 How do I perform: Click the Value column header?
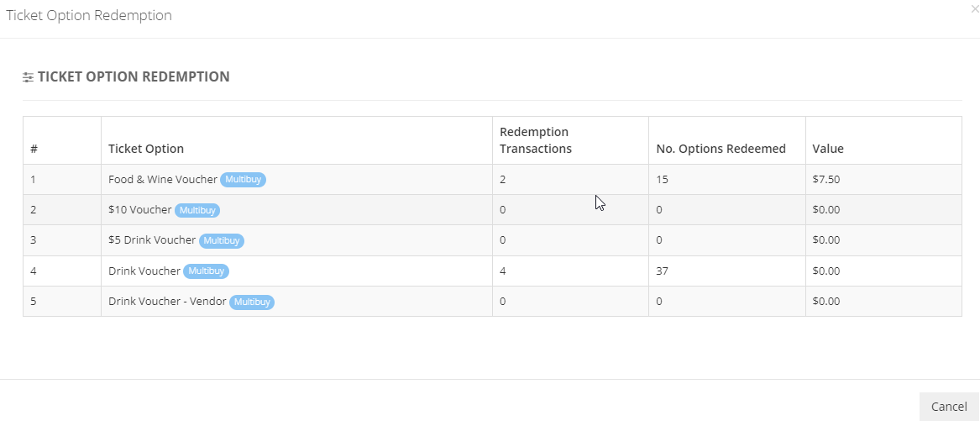click(828, 149)
